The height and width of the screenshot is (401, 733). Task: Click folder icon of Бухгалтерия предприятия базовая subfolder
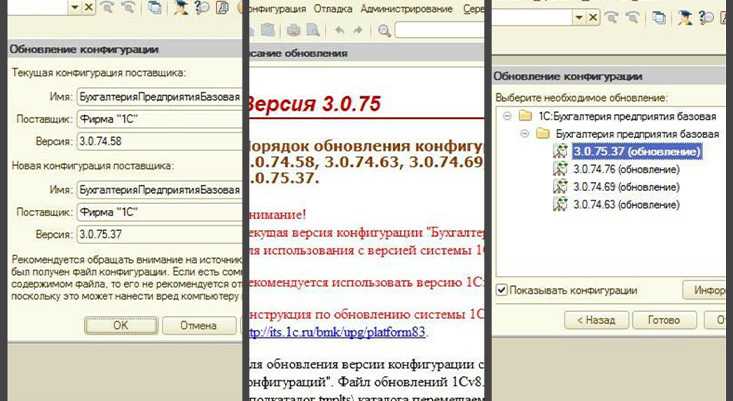pyautogui.click(x=543, y=134)
